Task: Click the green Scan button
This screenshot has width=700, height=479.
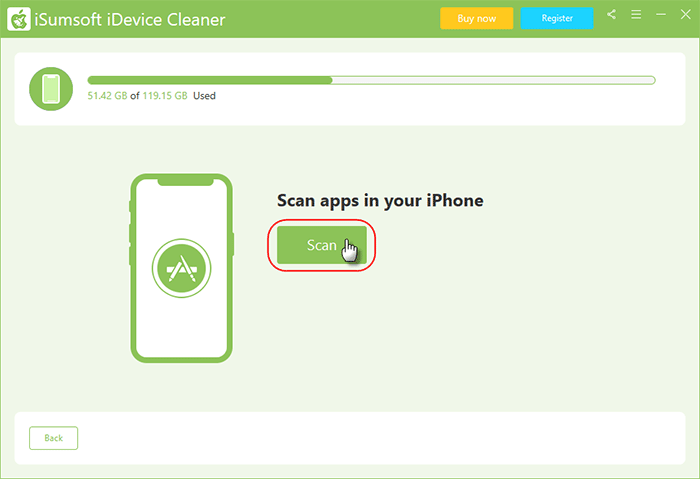Action: coord(321,245)
